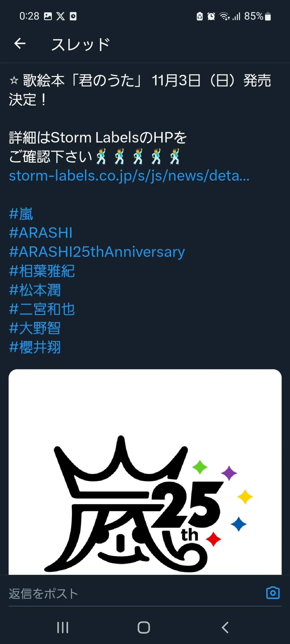Tap the X notification icon in status bar
The width and height of the screenshot is (290, 644).
[x=61, y=16]
